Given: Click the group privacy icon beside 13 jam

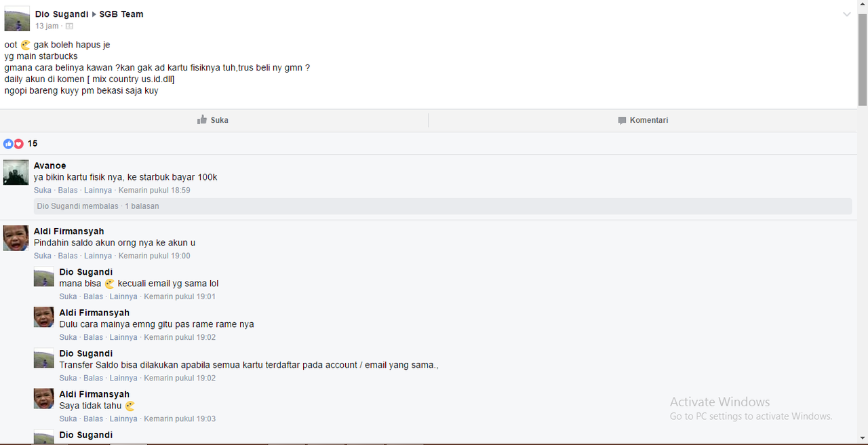Looking at the screenshot, I should 69,26.
